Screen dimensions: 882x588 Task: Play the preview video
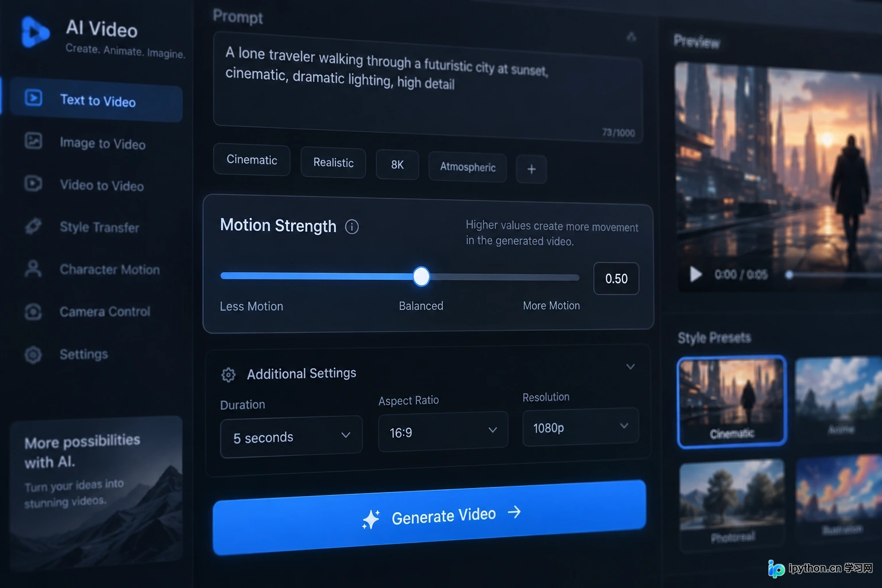tap(695, 274)
